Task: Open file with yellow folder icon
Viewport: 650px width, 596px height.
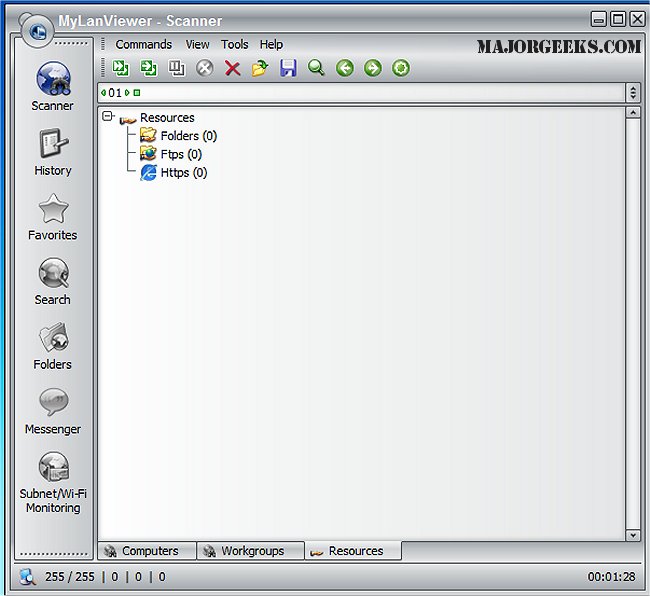Action: [x=260, y=68]
